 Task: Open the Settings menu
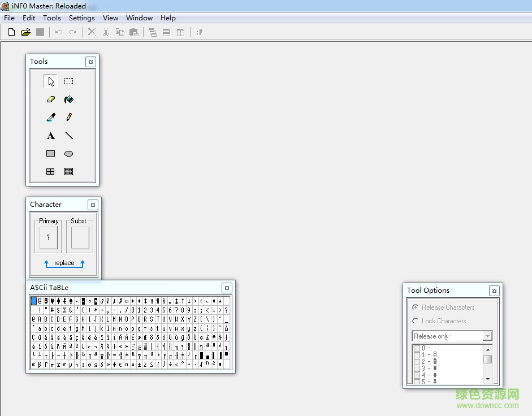(x=81, y=18)
